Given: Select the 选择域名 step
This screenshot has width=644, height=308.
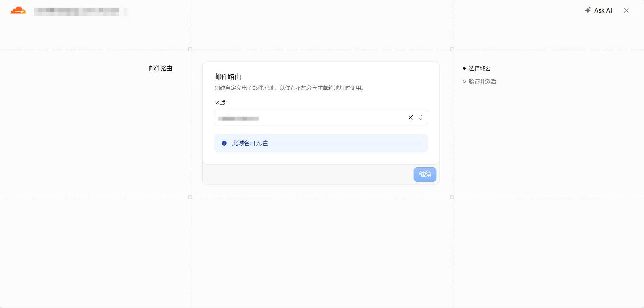Looking at the screenshot, I should [480, 69].
